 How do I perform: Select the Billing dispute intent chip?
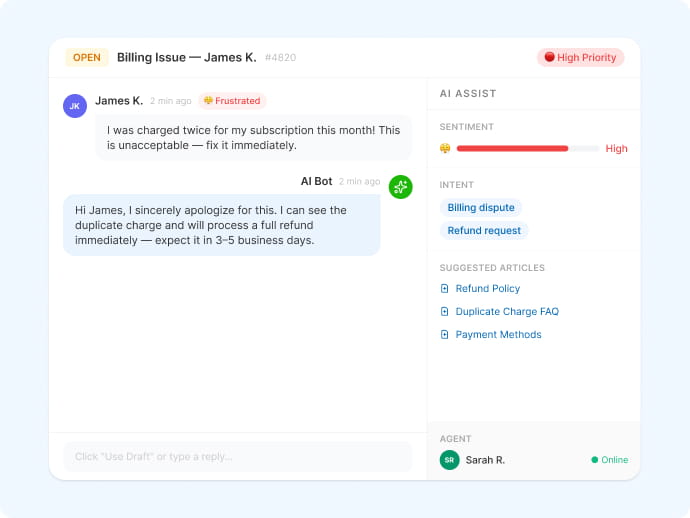(481, 208)
